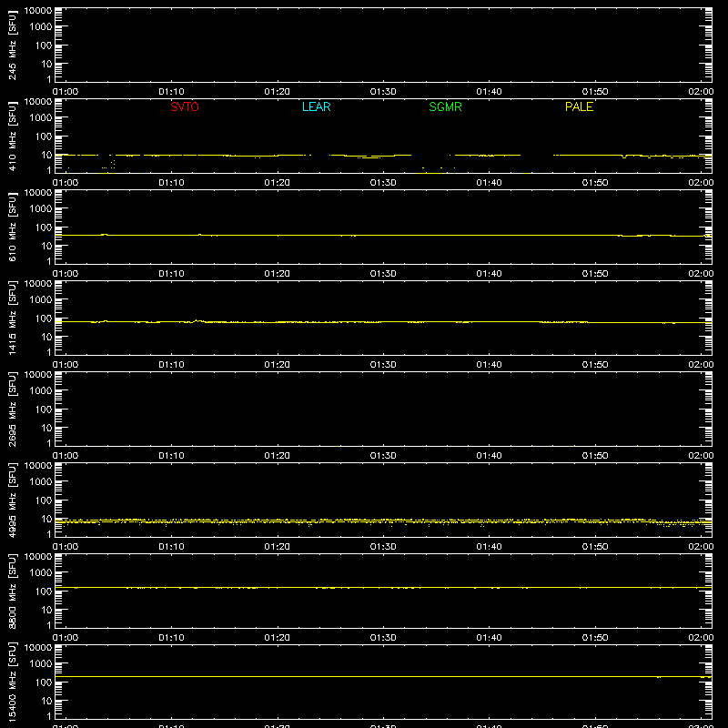
Task: Click the 2695 MHz [SFU] axis label
Action: click(12, 409)
